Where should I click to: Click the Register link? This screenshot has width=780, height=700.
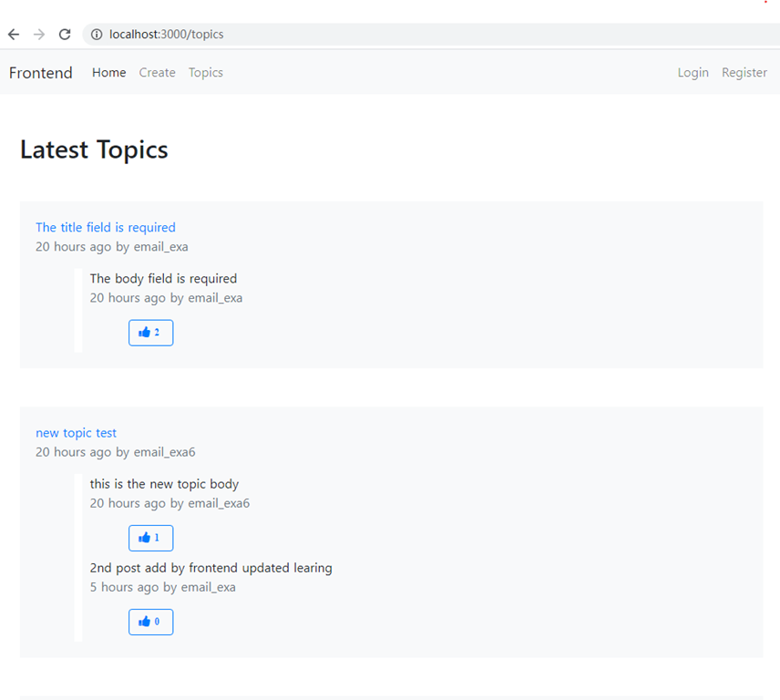(x=744, y=73)
